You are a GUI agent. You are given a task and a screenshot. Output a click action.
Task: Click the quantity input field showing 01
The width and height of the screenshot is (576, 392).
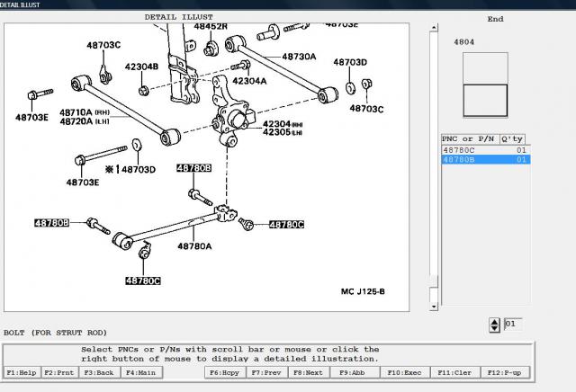tap(511, 324)
